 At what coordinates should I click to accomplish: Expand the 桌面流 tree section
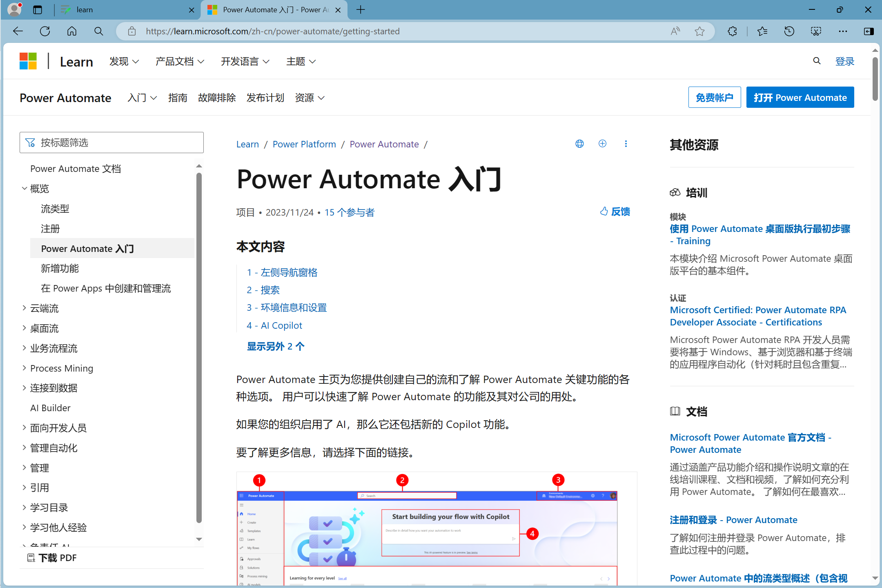pos(24,328)
